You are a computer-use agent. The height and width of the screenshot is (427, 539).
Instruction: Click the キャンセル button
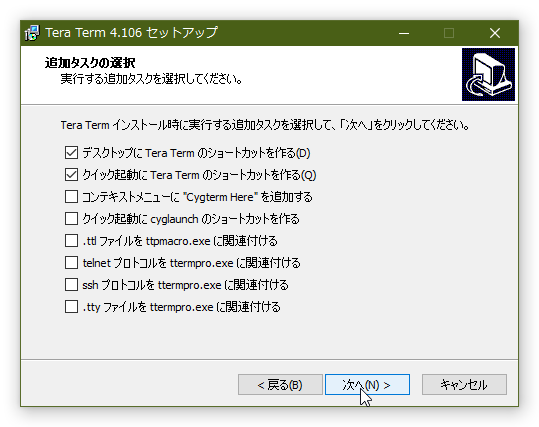(x=464, y=385)
